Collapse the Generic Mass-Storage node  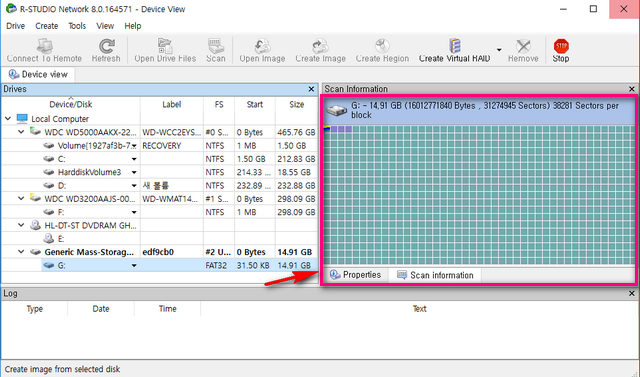[21, 252]
